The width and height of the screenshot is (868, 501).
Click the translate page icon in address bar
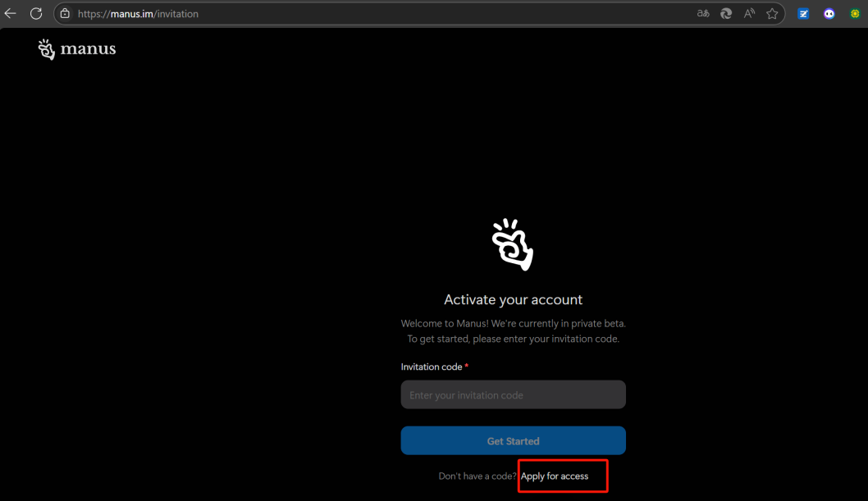703,14
